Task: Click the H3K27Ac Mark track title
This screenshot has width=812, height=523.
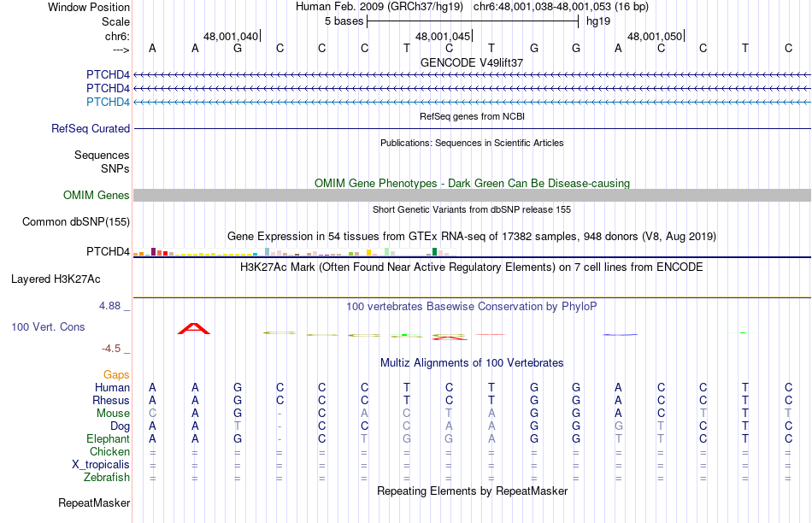Action: click(472, 267)
